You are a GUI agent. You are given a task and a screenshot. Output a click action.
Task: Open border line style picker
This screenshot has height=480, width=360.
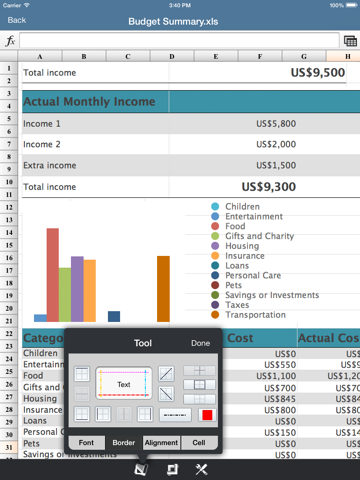175,415
